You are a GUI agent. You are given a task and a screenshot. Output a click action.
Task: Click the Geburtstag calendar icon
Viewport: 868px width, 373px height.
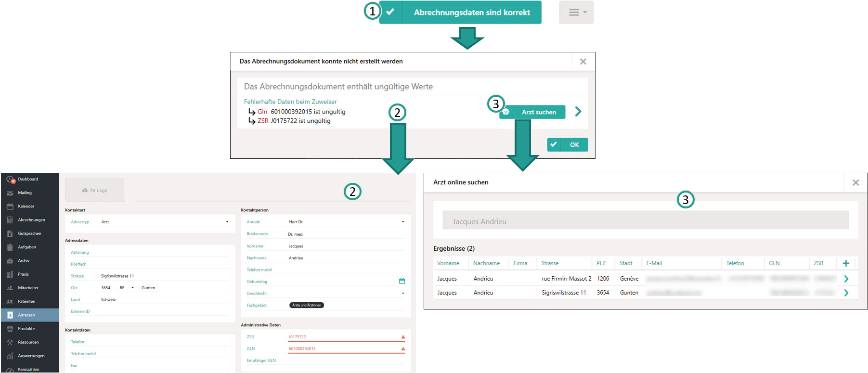(402, 281)
